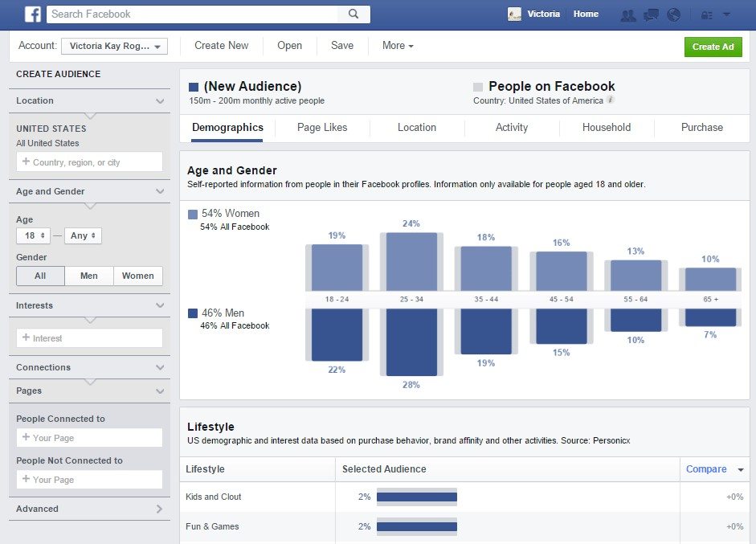Collapse the Age and Gender section chevron
This screenshot has width=756, height=544.
[160, 191]
